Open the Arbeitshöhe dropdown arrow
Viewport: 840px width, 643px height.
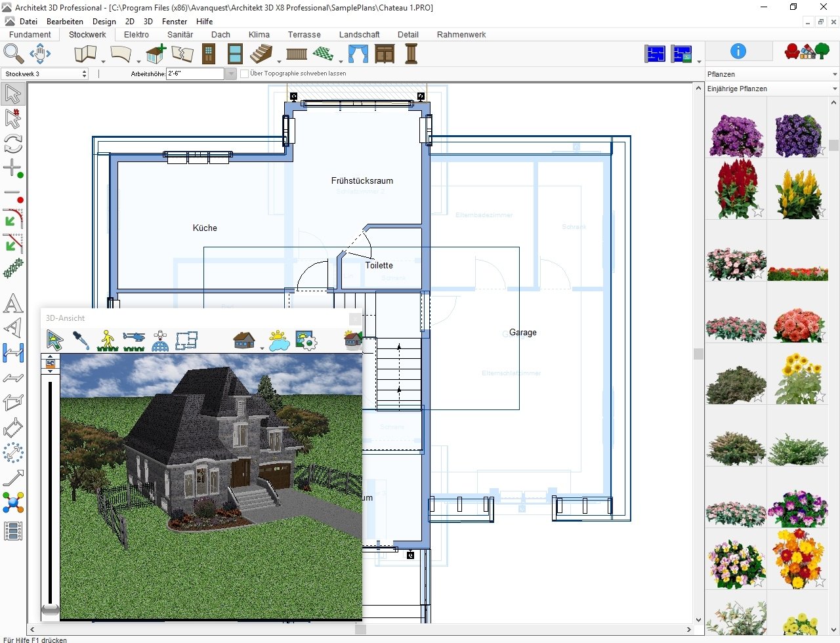pos(230,74)
